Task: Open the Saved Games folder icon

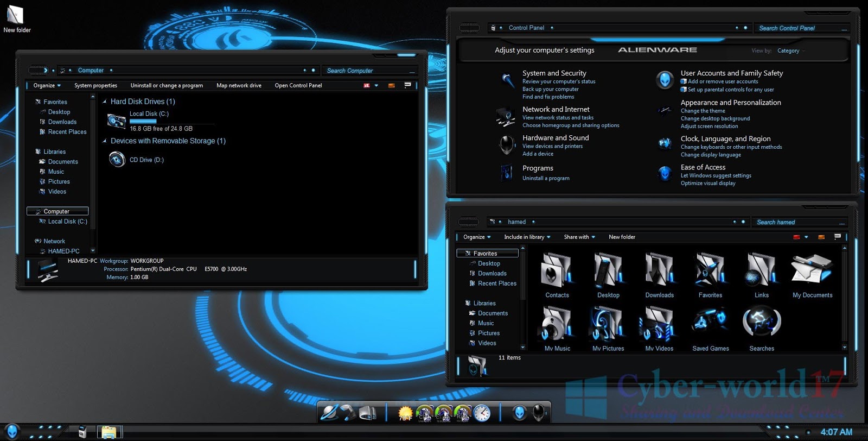Action: coord(711,328)
